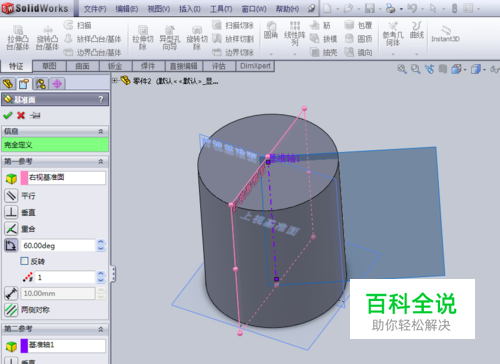Check the Flip (反转) checkbox
The image size is (500, 364).
coord(24,261)
